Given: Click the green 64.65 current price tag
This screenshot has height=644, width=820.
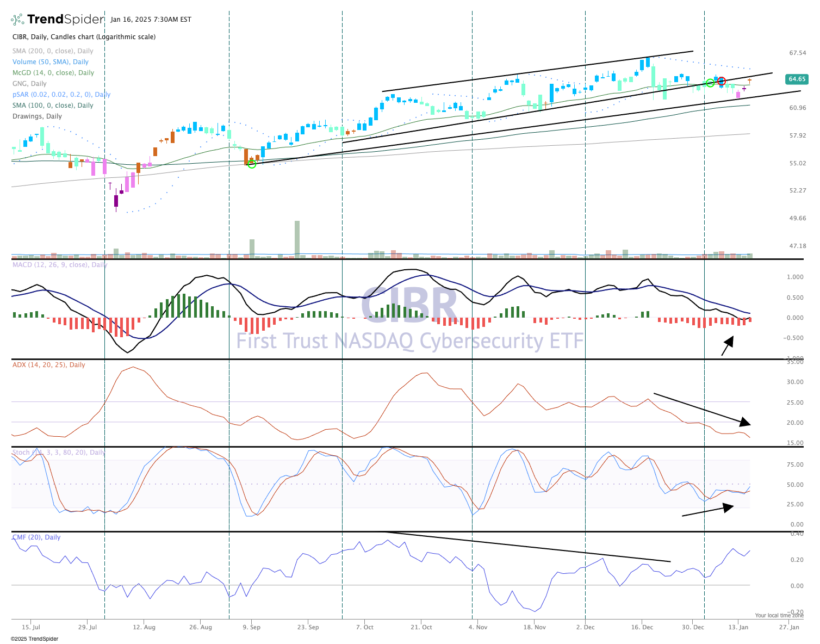Looking at the screenshot, I should click(x=797, y=79).
